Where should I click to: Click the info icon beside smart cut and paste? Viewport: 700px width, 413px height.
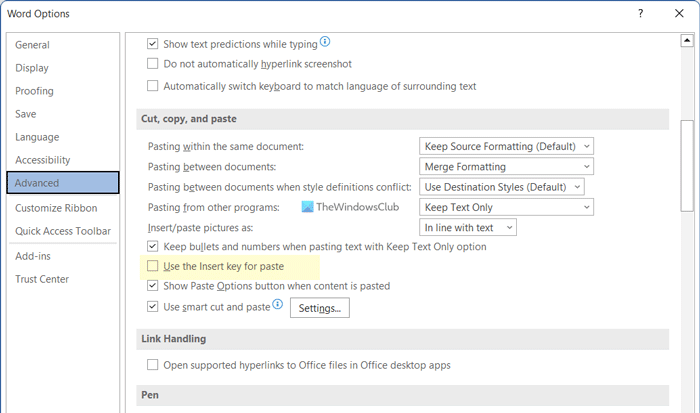tap(277, 305)
